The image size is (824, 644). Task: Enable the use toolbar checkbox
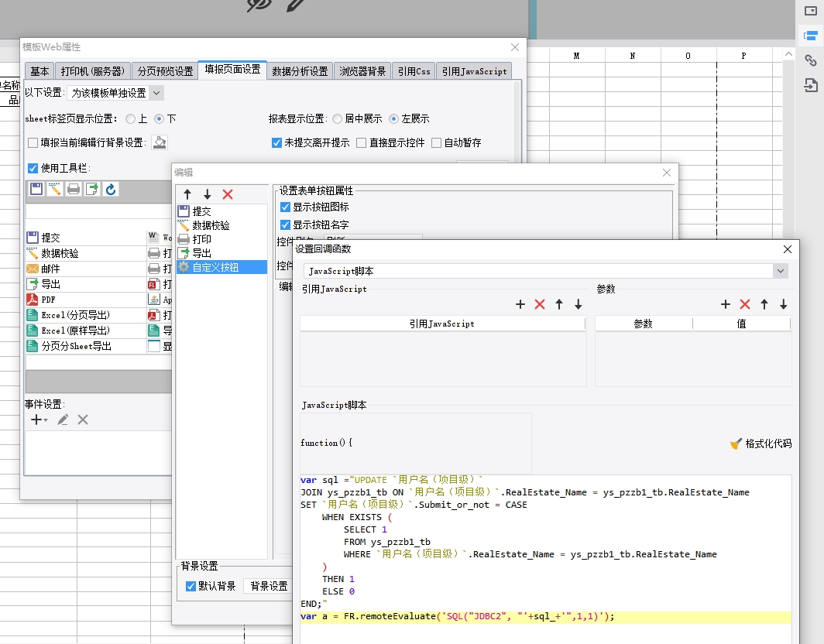tap(33, 168)
